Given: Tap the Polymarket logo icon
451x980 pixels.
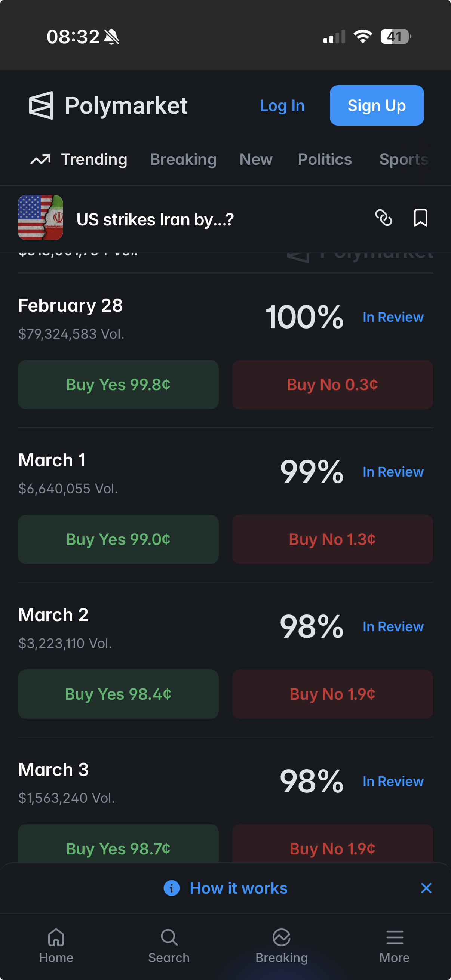Looking at the screenshot, I should [41, 105].
